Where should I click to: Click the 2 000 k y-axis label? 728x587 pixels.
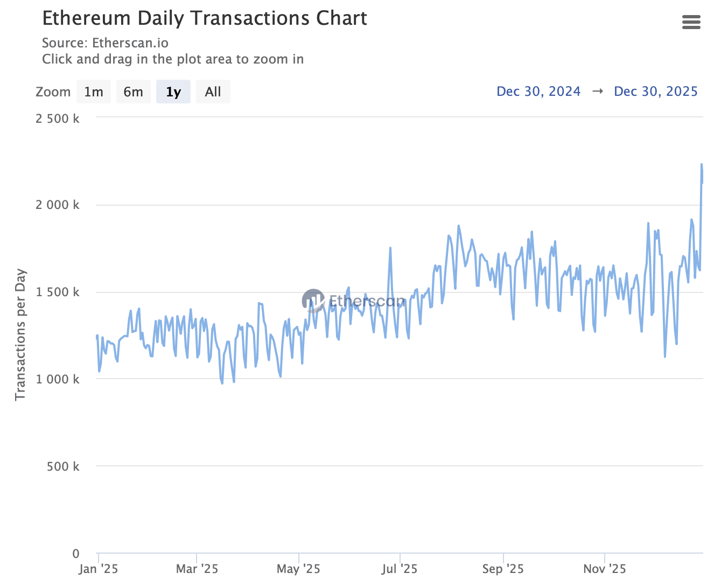click(58, 205)
